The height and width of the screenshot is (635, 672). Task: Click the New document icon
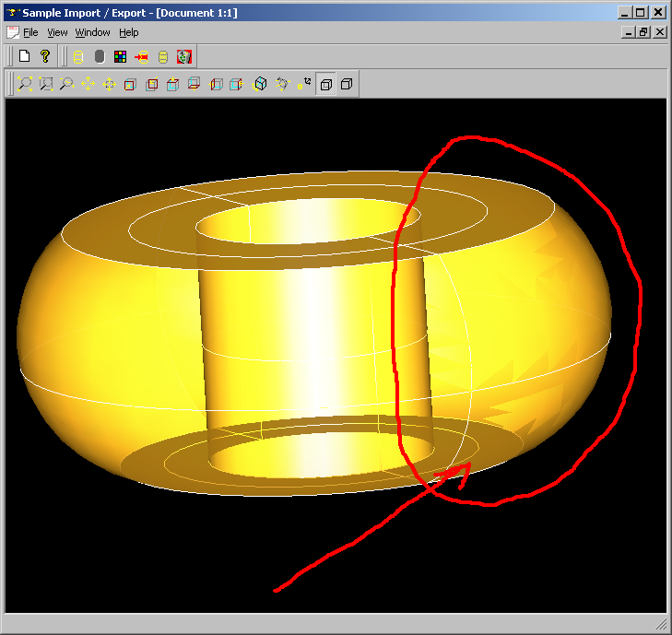click(x=25, y=56)
